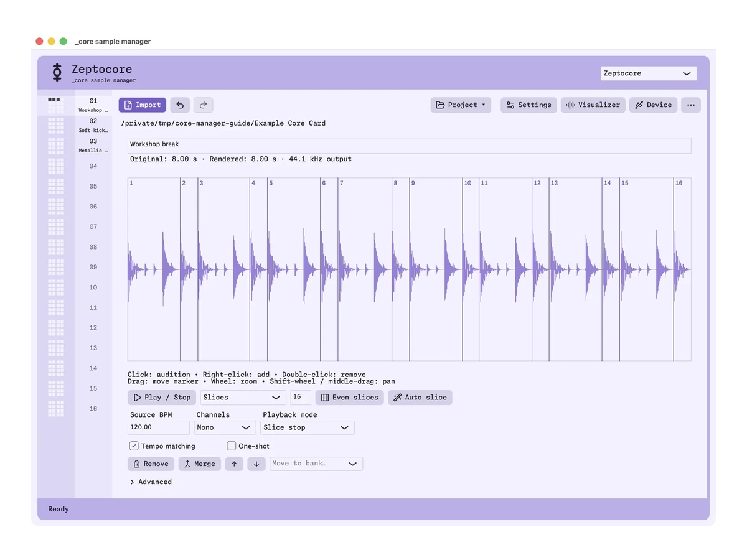747x560 pixels.
Task: Select sample 01 Workshop
Action: click(93, 105)
